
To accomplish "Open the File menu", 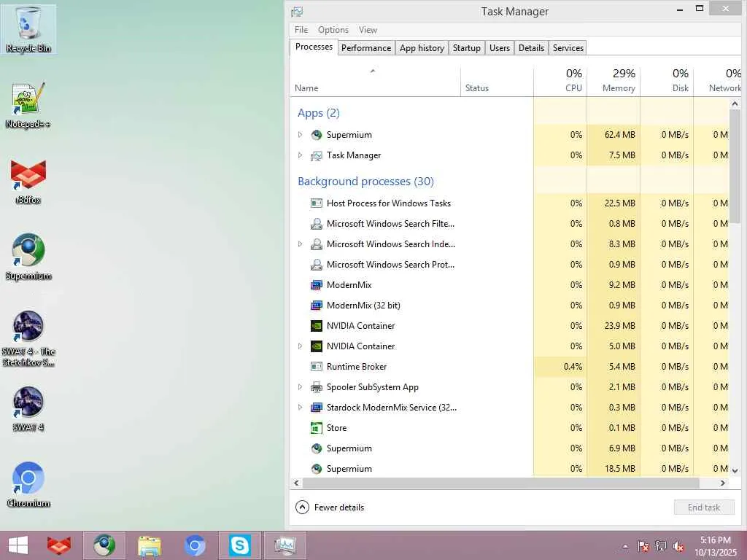I will pyautogui.click(x=301, y=30).
